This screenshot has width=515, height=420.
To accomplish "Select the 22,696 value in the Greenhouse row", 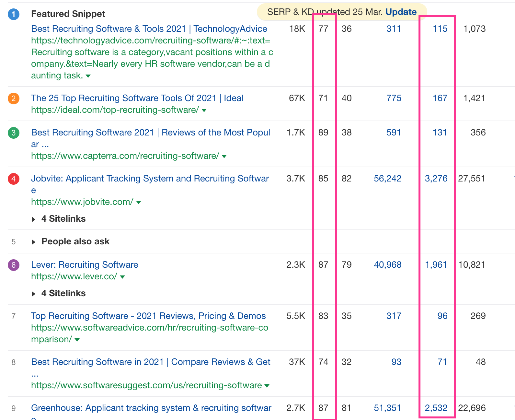I will pos(472,408).
